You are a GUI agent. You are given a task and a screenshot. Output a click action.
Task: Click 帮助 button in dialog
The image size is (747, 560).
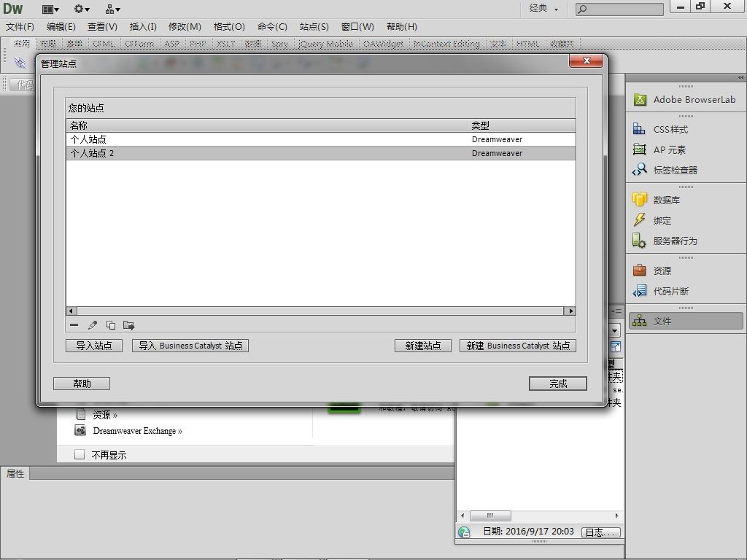click(82, 384)
